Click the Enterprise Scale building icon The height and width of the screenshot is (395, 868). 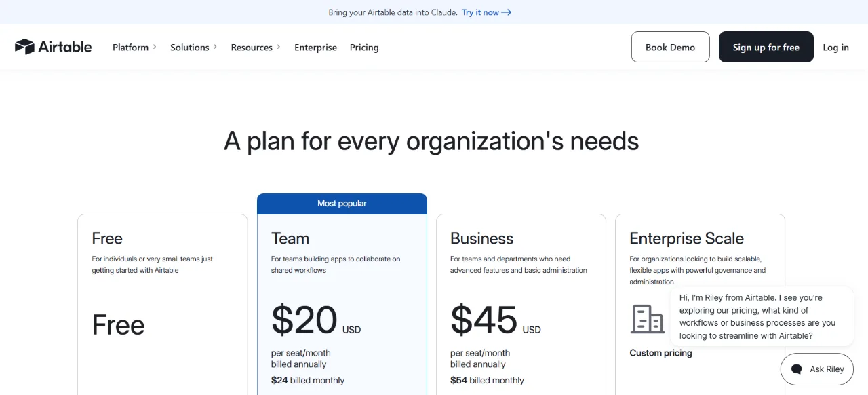click(648, 318)
